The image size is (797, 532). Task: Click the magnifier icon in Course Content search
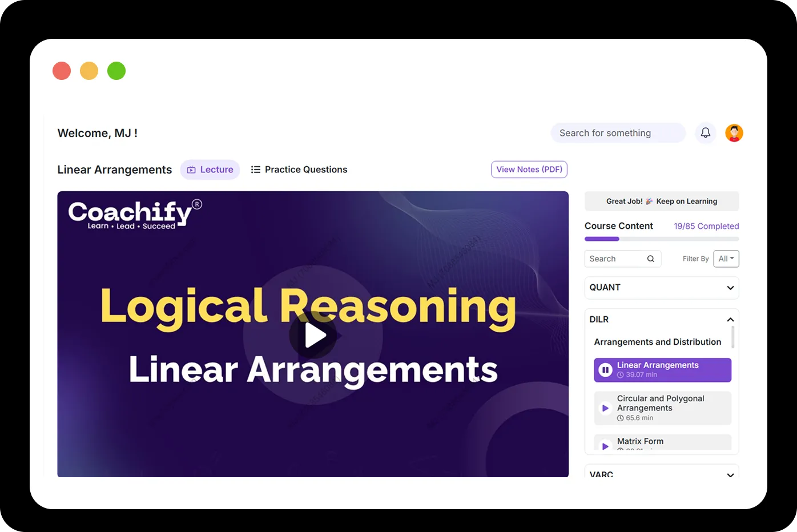coord(651,259)
